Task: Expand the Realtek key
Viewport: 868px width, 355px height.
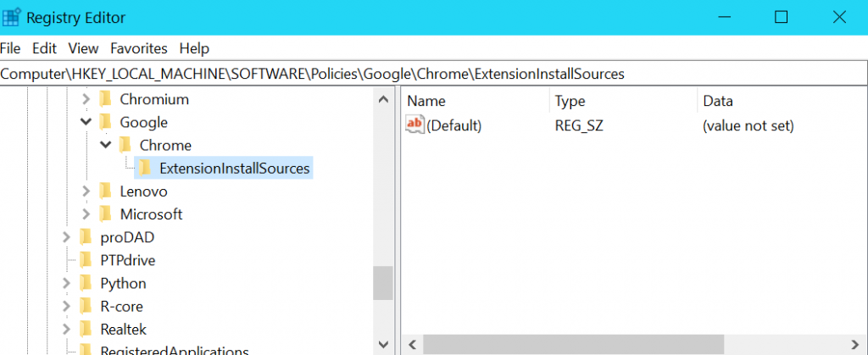Action: coord(66,330)
